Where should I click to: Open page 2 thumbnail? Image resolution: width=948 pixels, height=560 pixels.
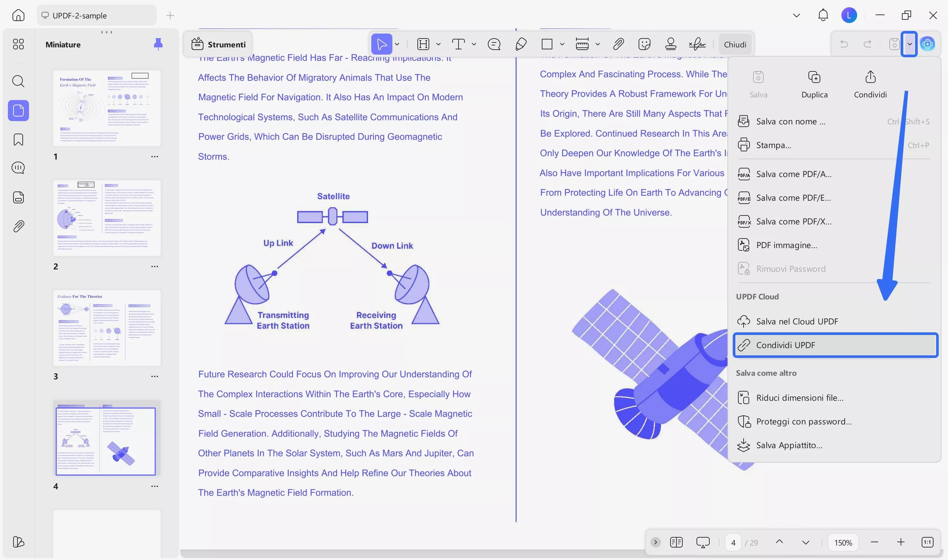pyautogui.click(x=107, y=218)
